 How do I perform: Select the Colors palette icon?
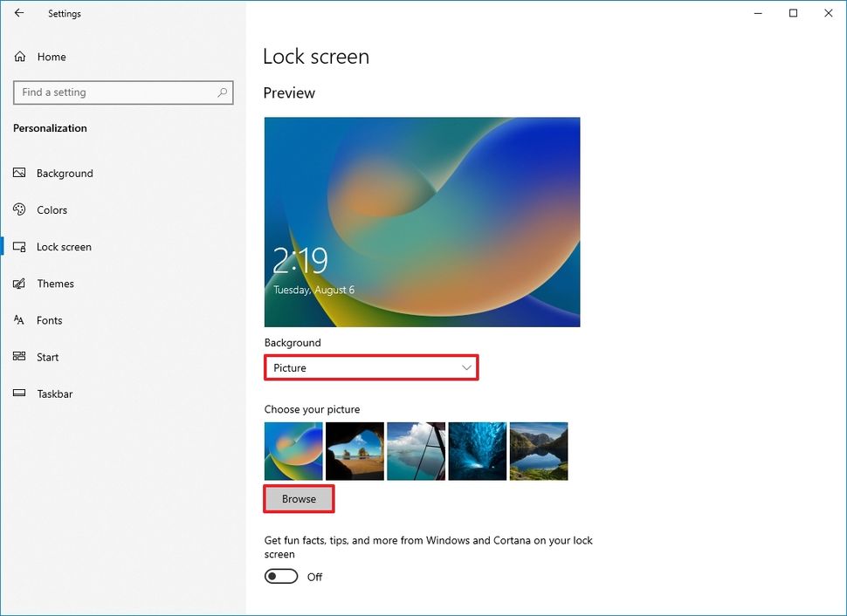pos(19,209)
